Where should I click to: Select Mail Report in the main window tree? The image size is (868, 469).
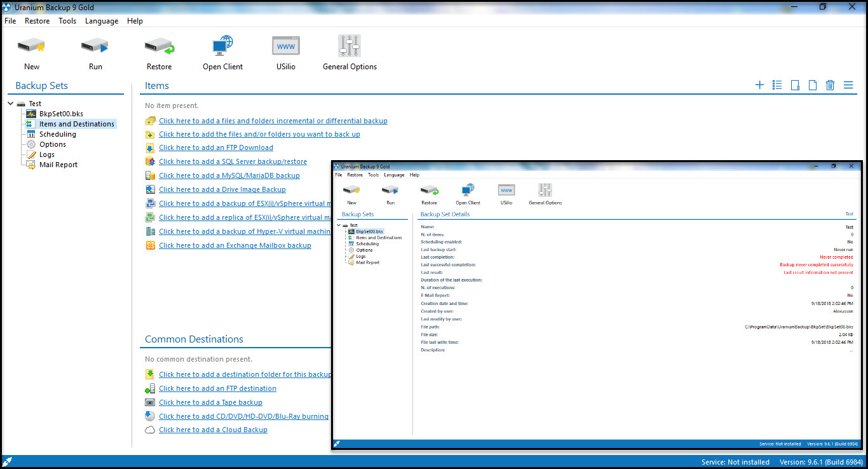(x=58, y=165)
